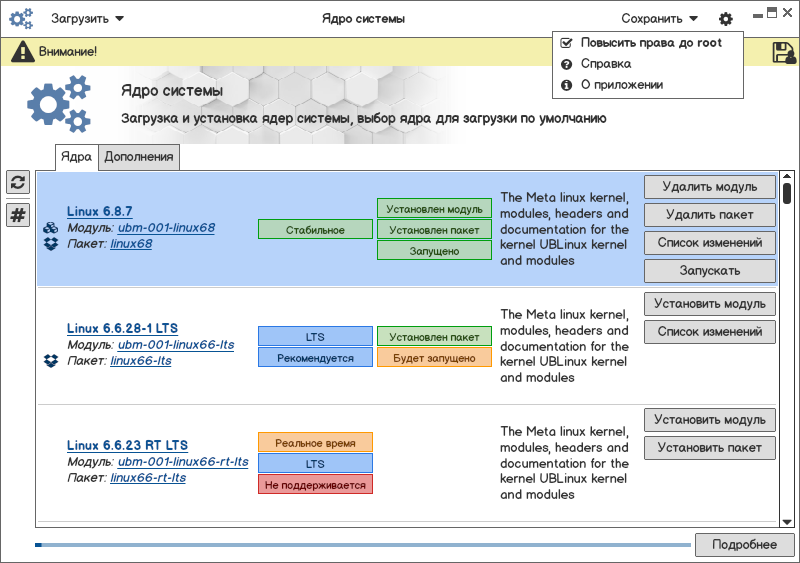800x563 pixels.
Task: Click the Внимание! warning text
Action: (x=68, y=52)
